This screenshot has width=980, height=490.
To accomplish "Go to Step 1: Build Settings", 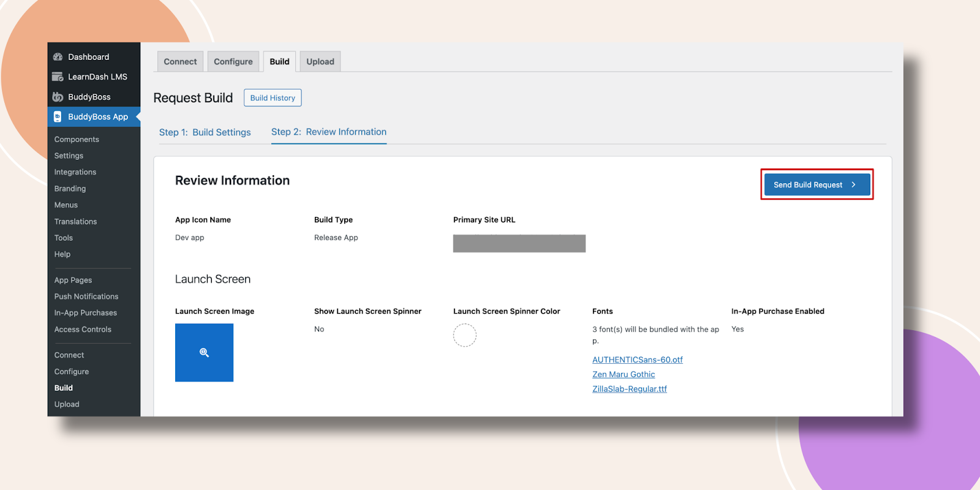I will pos(205,132).
